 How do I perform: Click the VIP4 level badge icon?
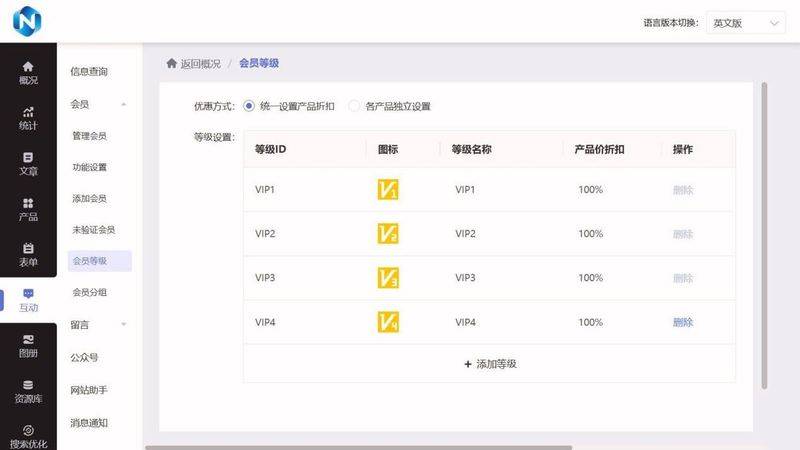pyautogui.click(x=388, y=322)
